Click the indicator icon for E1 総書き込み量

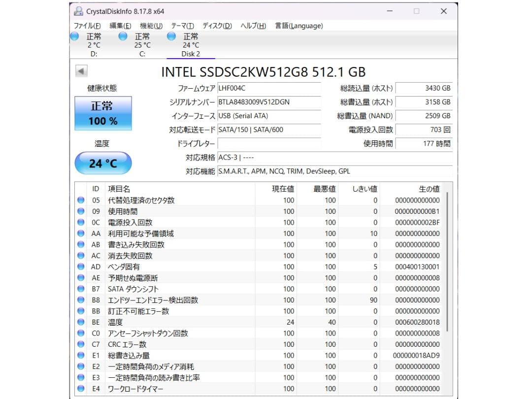80,355
